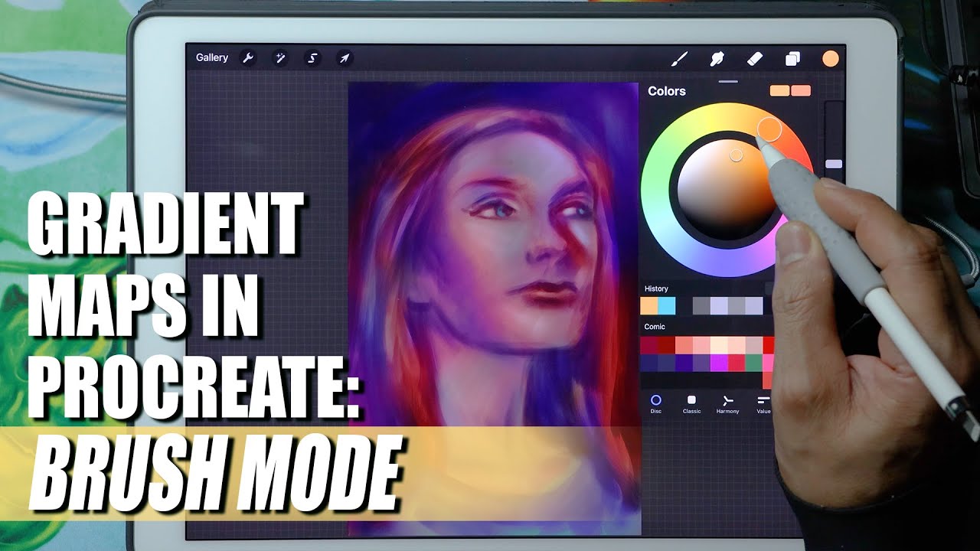Select the Paint brush tool

tap(679, 58)
